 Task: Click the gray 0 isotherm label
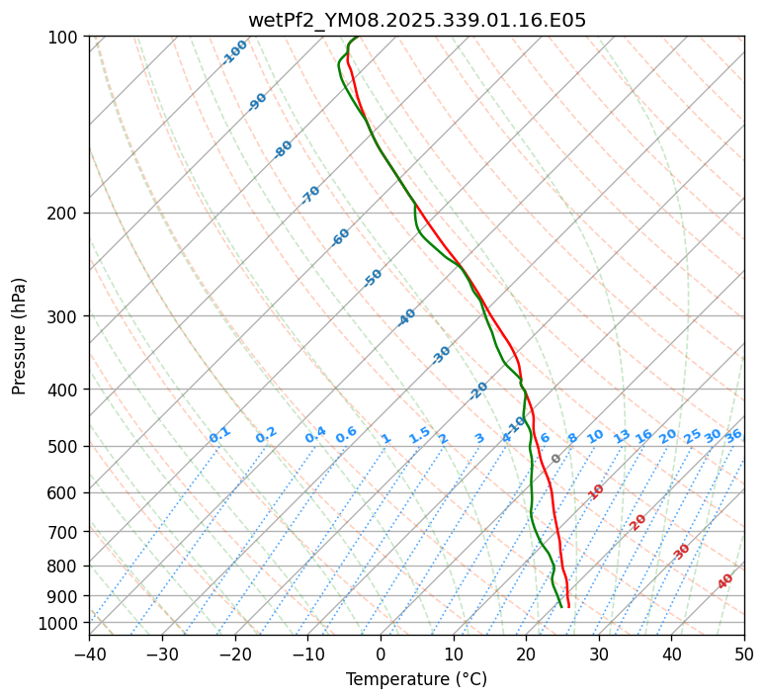tap(556, 459)
